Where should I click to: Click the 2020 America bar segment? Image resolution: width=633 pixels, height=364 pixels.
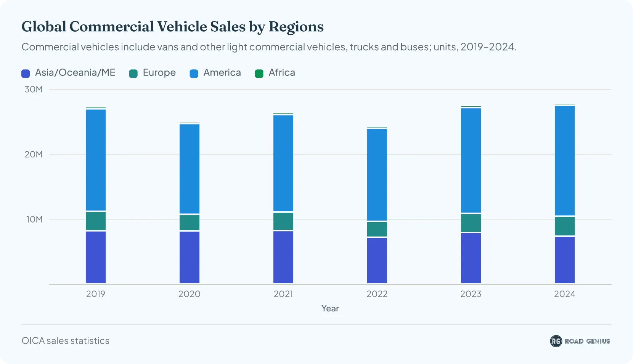pos(190,169)
